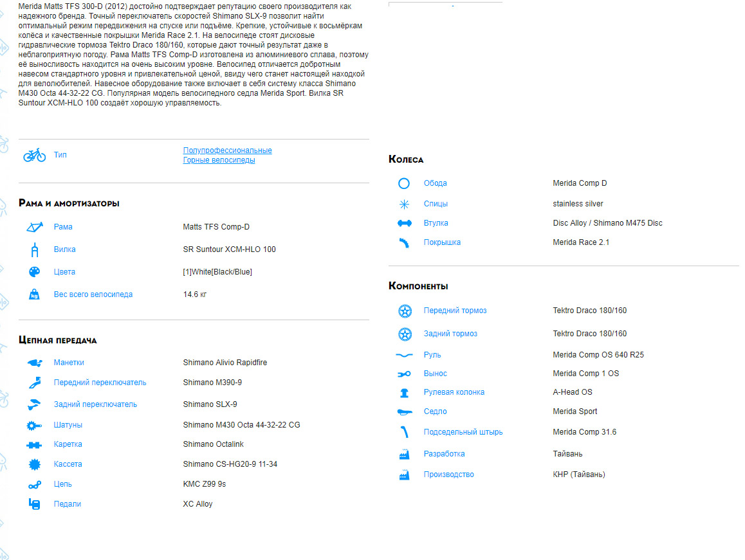Image resolution: width=745 pixels, height=560 pixels.
Task: Click the handlebar icon beside Руль
Action: coord(404,355)
